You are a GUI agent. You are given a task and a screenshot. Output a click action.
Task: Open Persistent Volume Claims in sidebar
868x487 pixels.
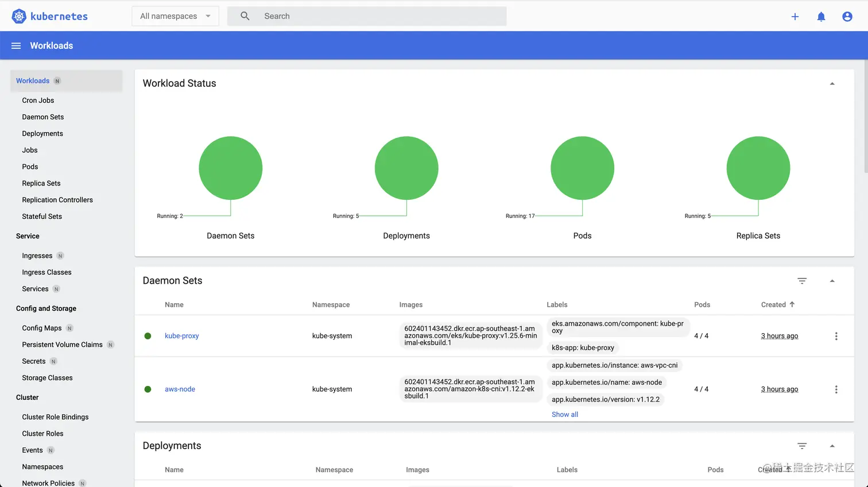63,345
